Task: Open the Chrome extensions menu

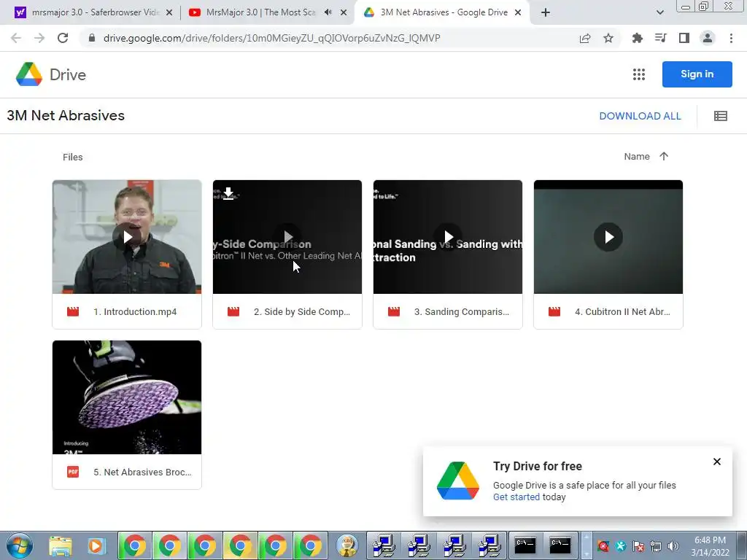Action: [637, 38]
